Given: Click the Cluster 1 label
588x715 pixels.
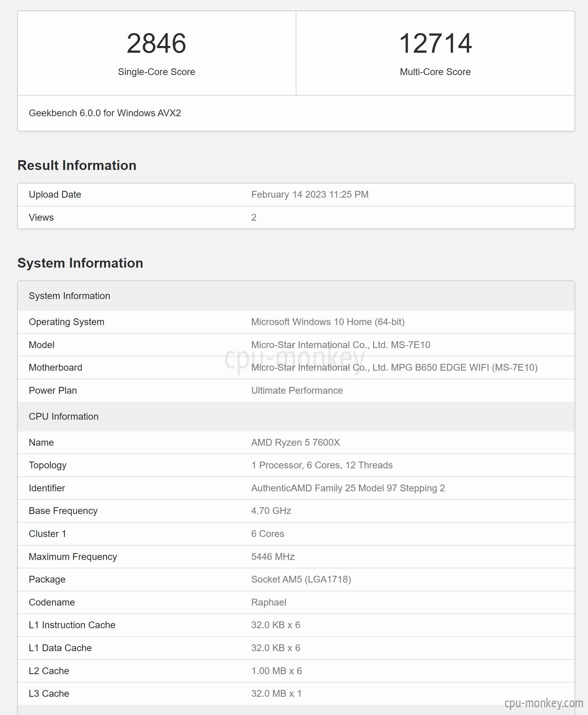Looking at the screenshot, I should 47,534.
